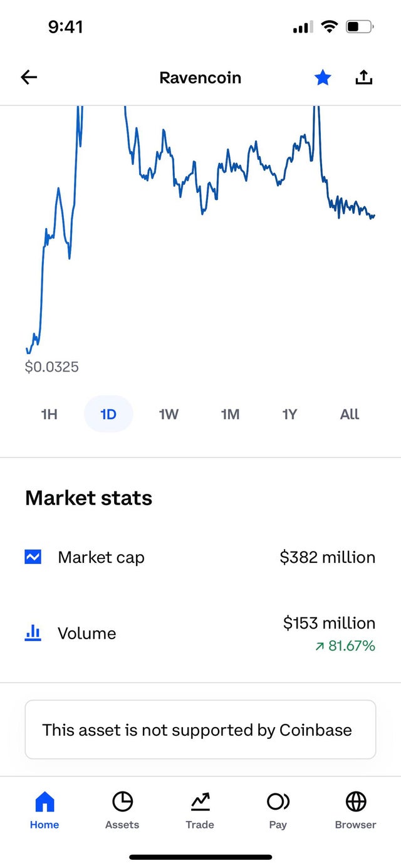Open the Pay icon
This screenshot has width=401, height=868.
278,801
